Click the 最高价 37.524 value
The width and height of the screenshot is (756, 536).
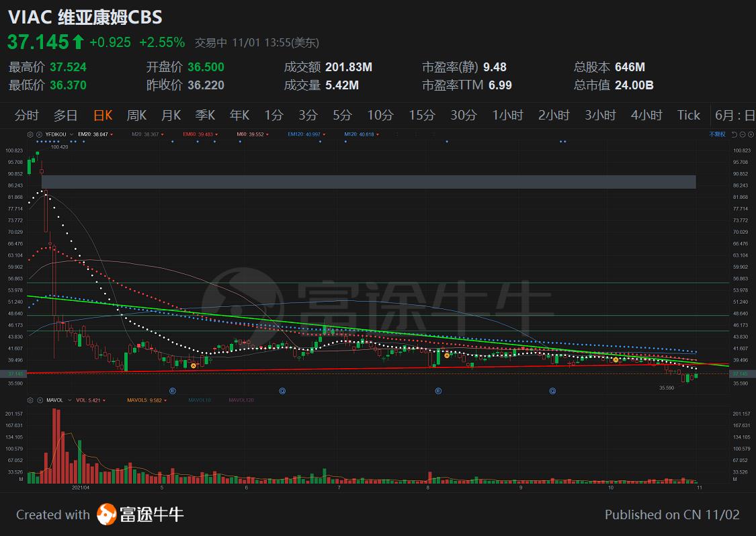tap(68, 67)
